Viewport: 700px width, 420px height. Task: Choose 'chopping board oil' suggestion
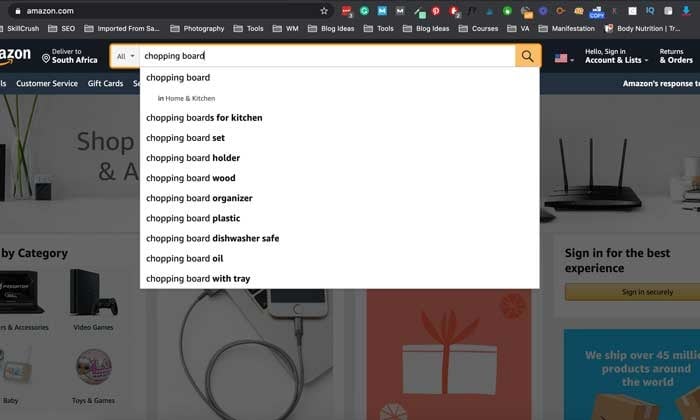339,258
